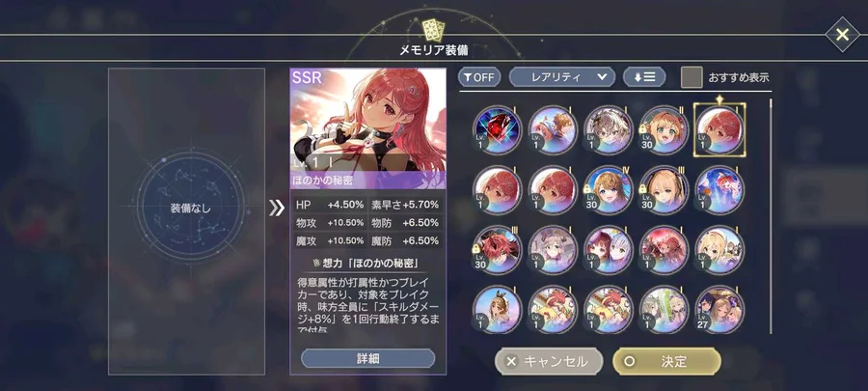Screen dimensions: 868x391
Task: Select the locked green-eyed Lv. 30 memoria, rank II
Action: 664,130
